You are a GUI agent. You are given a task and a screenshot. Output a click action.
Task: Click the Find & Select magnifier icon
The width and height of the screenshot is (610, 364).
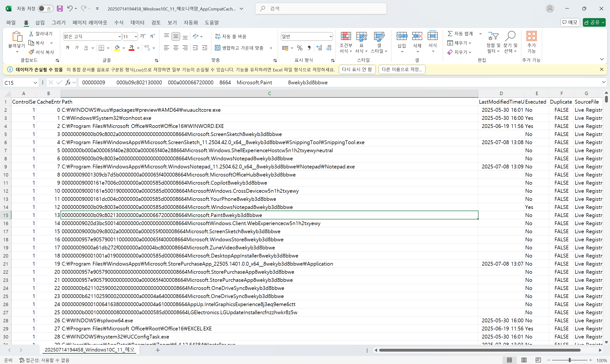coord(510,36)
